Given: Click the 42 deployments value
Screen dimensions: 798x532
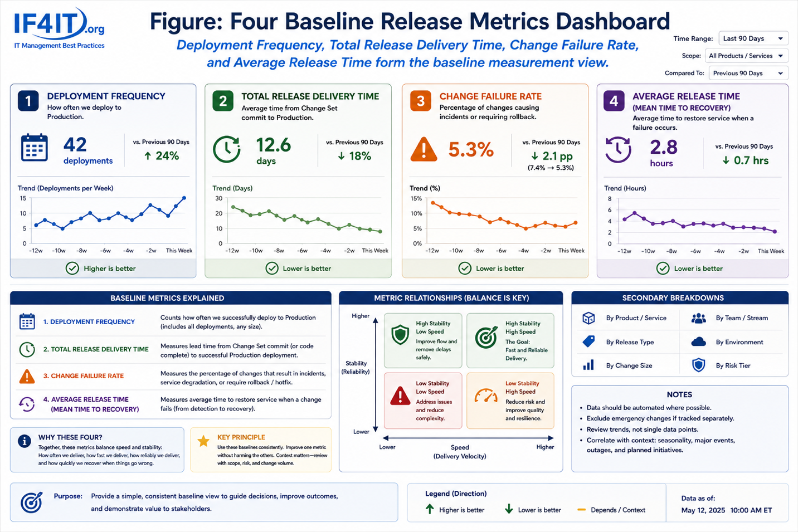Looking at the screenshot, I should [87, 151].
